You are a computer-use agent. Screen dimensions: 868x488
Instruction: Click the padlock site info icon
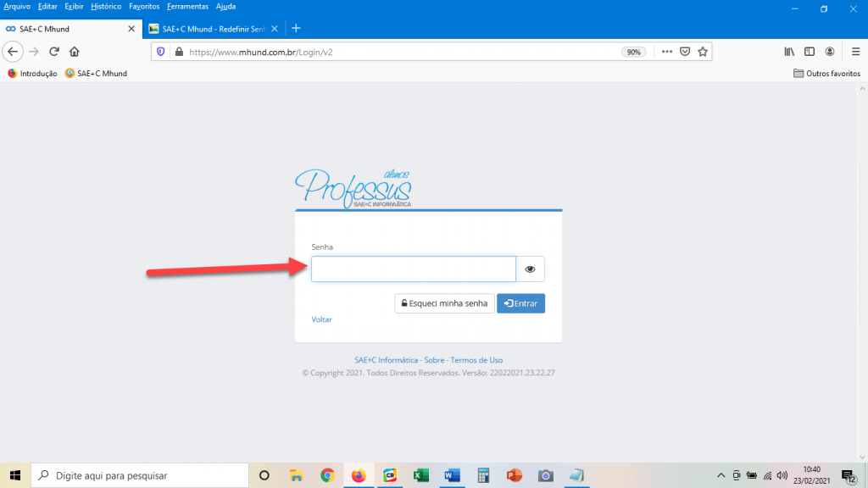pyautogui.click(x=179, y=52)
